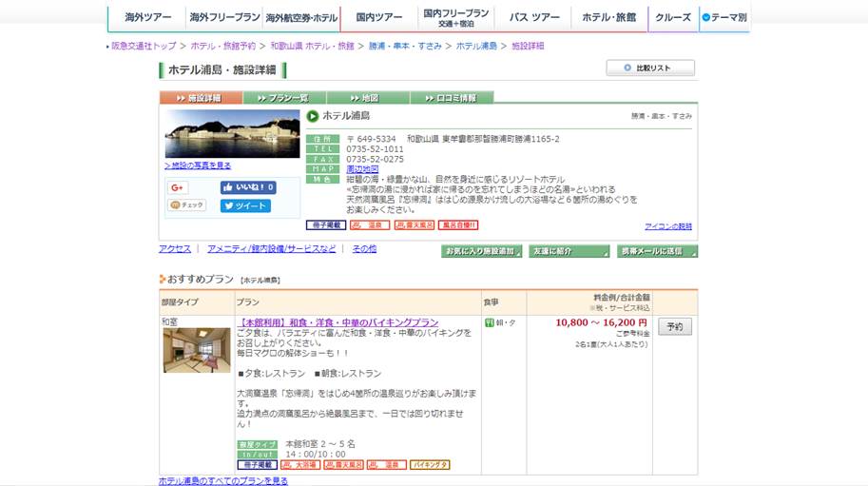Open the 海外ツアー navigation tab

(147, 17)
